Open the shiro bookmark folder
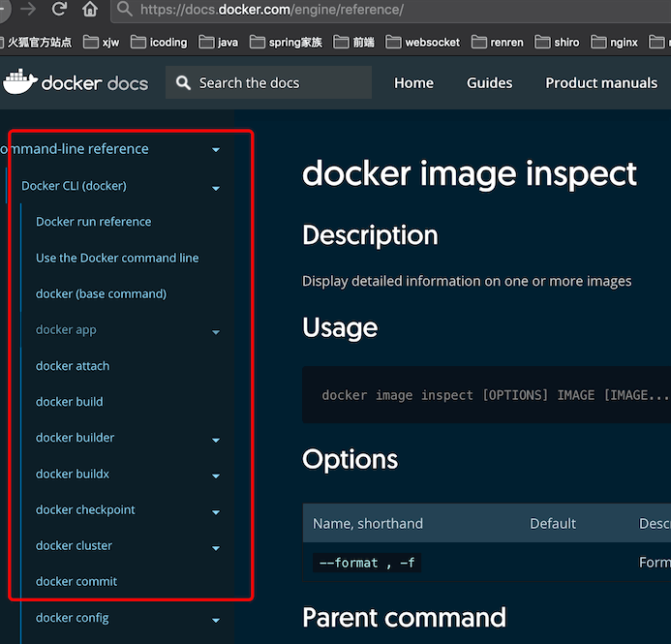Image resolution: width=671 pixels, height=644 pixels. point(557,42)
